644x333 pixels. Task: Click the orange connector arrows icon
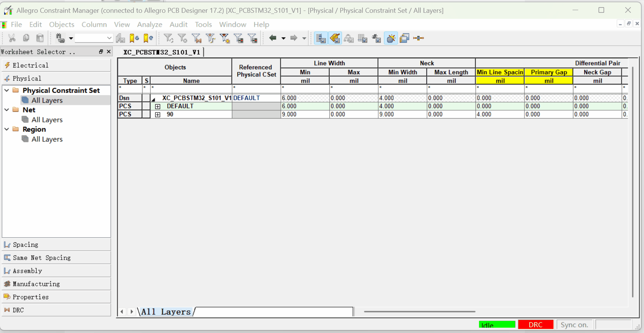point(418,38)
